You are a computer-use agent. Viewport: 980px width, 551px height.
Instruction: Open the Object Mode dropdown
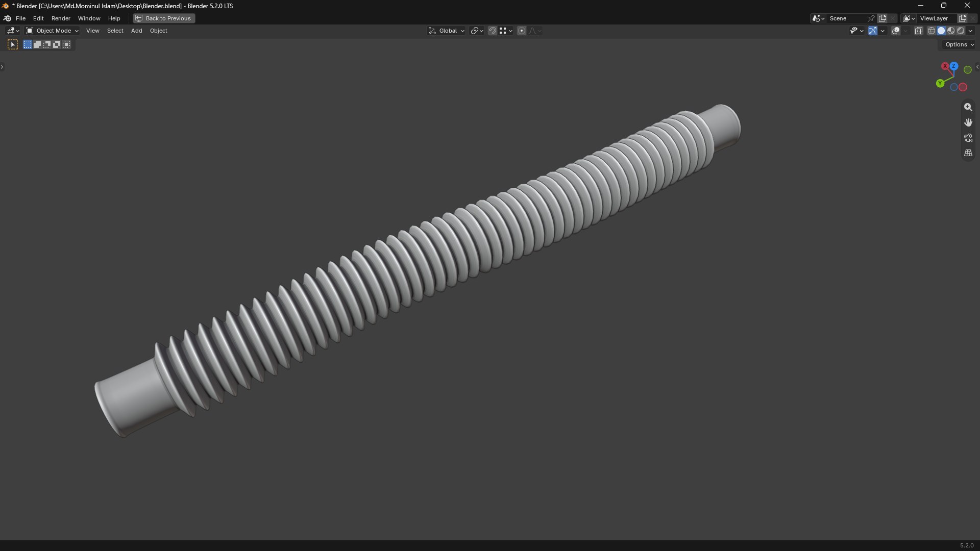(x=52, y=31)
